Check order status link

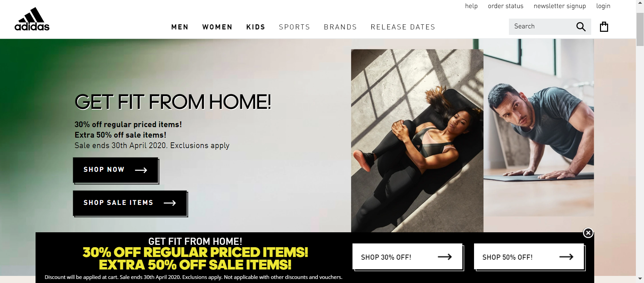tap(506, 6)
